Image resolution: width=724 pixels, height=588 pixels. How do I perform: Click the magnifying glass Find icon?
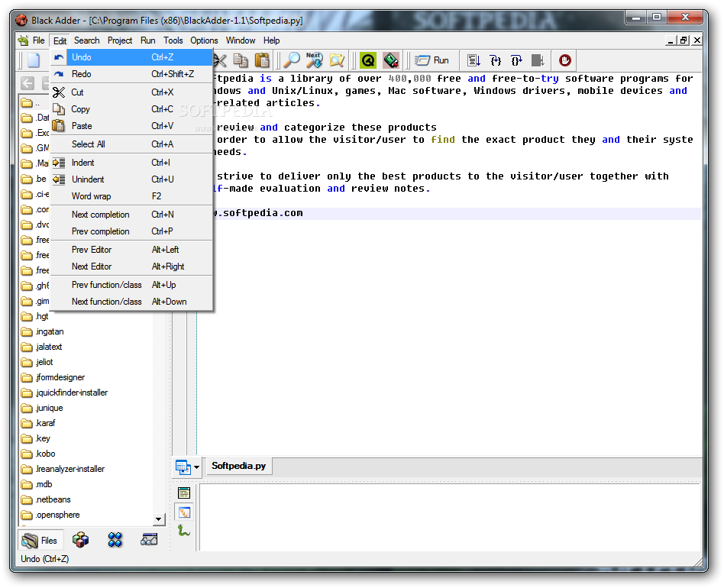click(x=292, y=60)
